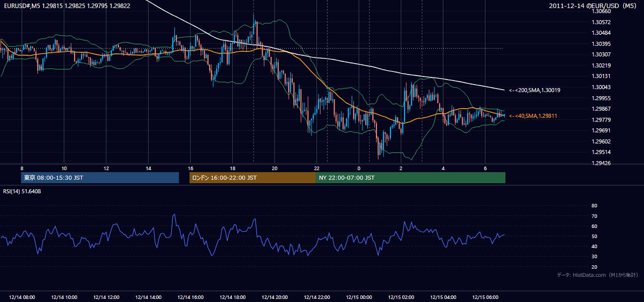644x302 pixels.
Task: Select price level 1.30395 on the axis
Action: (x=601, y=44)
